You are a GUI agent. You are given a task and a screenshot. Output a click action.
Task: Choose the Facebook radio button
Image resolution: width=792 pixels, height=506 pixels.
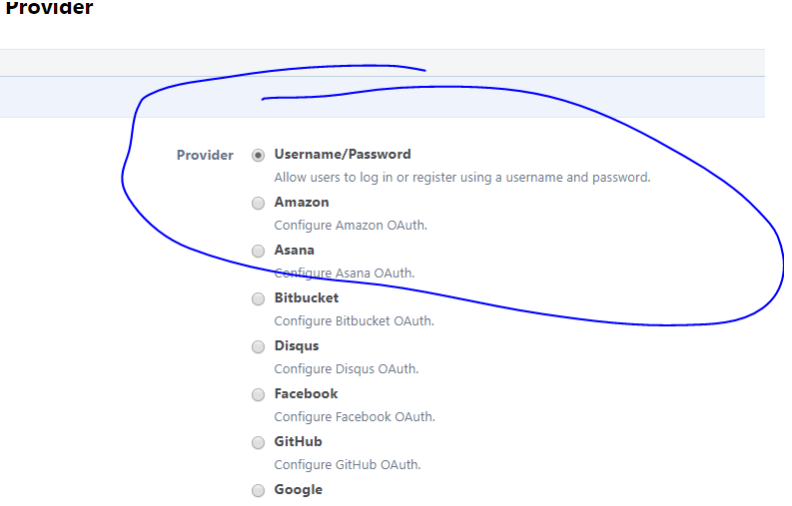coord(258,395)
